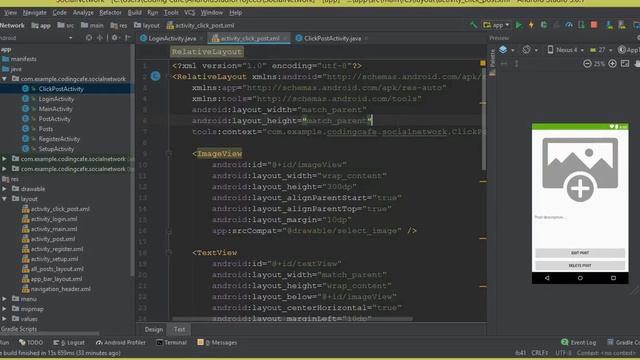Image resolution: width=640 pixels, height=360 pixels.
Task: Select the Text tab below the editor
Action: point(179,329)
